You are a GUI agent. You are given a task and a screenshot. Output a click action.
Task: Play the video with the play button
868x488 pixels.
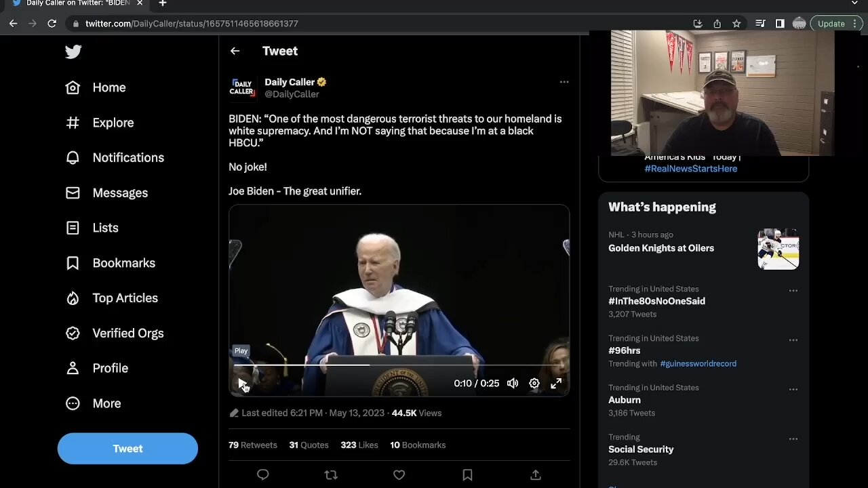(243, 384)
